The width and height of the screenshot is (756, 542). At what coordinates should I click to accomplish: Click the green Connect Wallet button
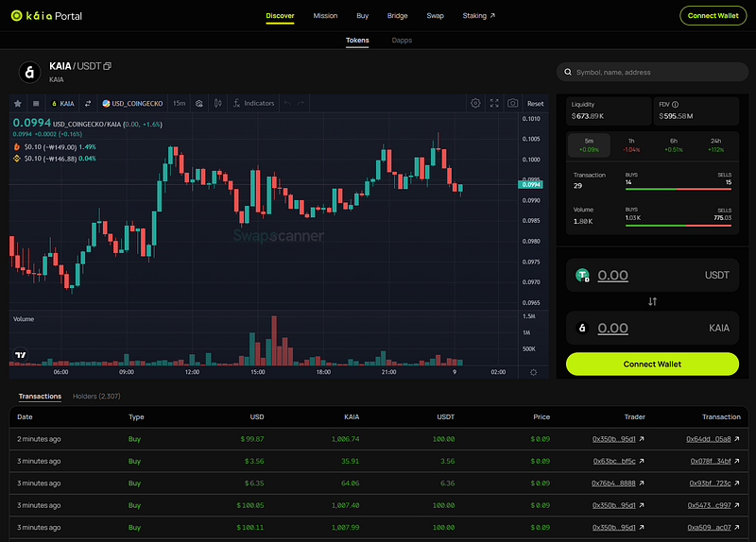[x=652, y=364]
